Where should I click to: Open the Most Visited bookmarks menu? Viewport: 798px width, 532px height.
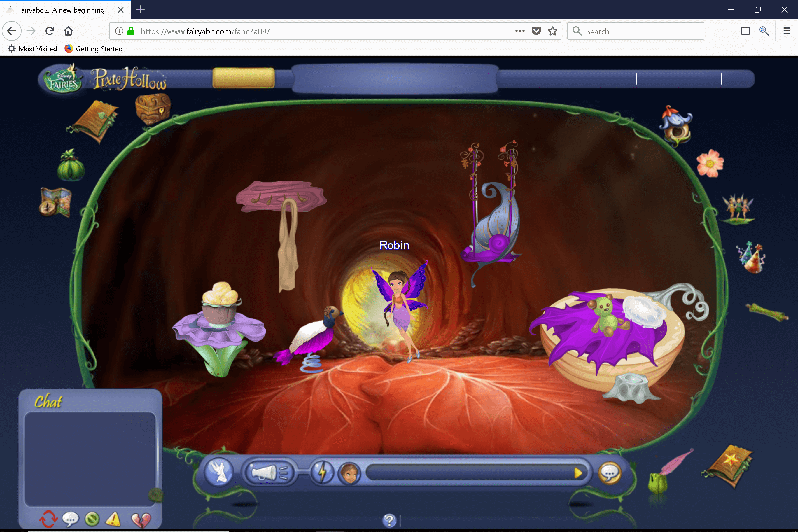(32, 48)
